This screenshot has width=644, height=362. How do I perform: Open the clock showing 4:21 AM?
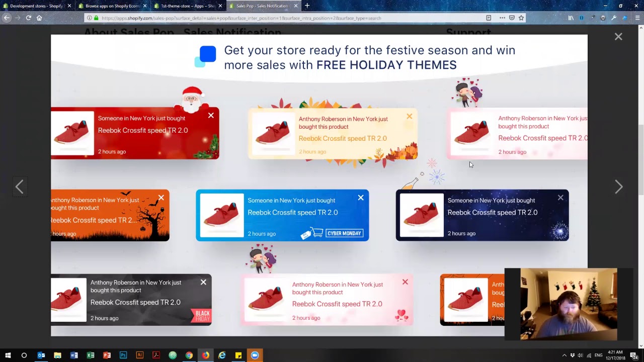(x=615, y=355)
